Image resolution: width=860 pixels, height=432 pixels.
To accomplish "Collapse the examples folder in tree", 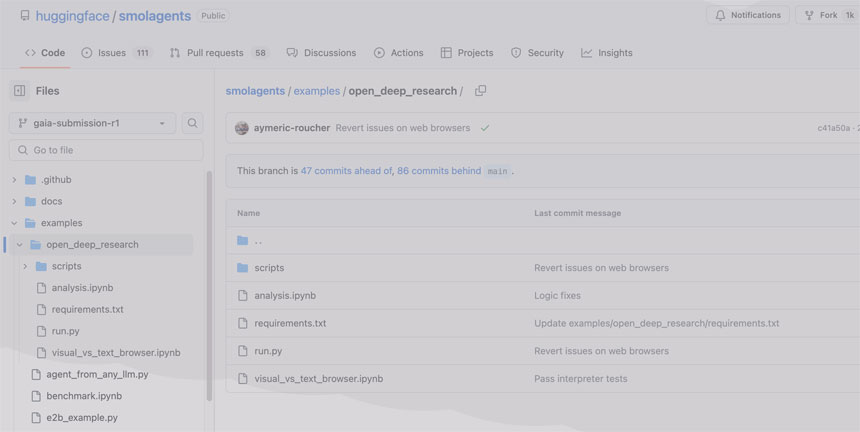I will point(14,223).
